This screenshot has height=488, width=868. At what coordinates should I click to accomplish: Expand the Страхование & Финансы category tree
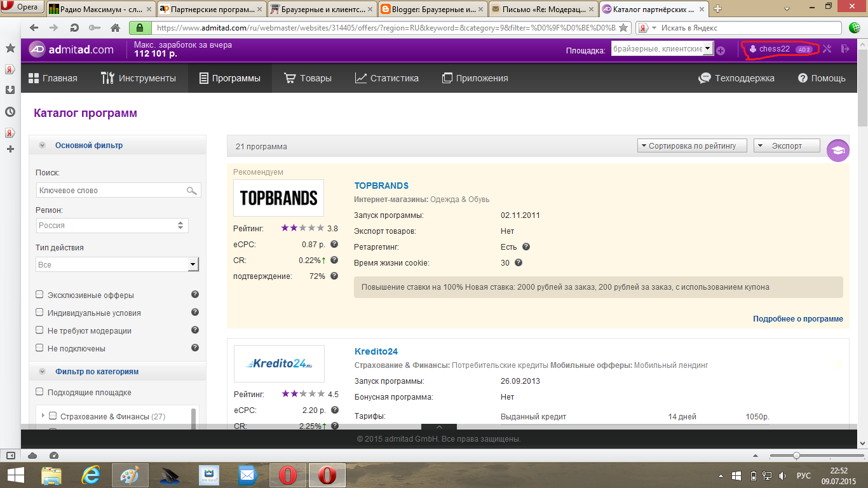click(43, 416)
